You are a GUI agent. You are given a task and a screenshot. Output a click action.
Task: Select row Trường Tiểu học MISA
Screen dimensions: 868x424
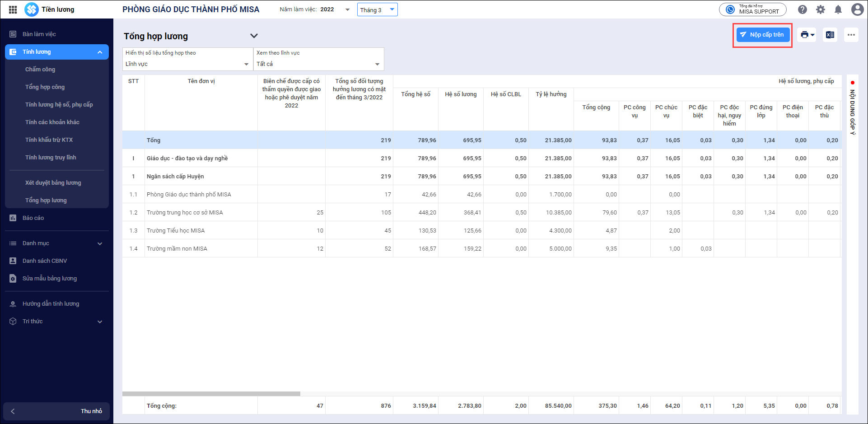click(x=481, y=230)
